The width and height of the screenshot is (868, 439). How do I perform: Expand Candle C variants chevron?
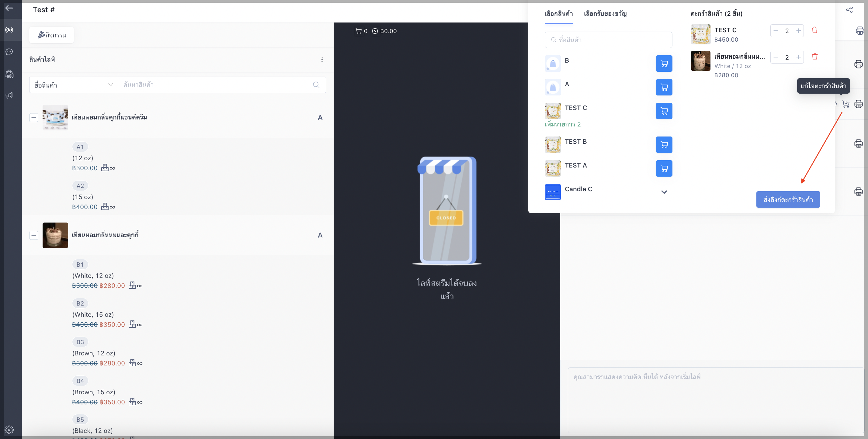click(x=664, y=192)
